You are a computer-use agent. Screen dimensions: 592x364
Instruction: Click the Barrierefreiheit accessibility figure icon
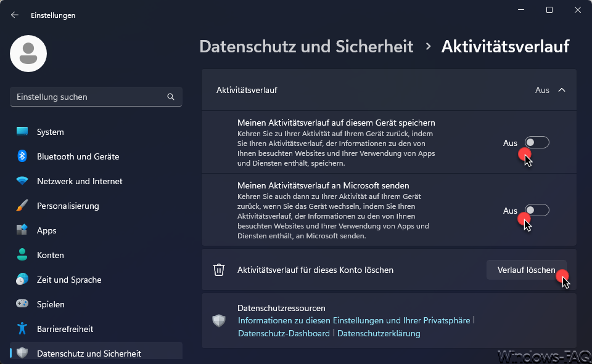click(22, 328)
